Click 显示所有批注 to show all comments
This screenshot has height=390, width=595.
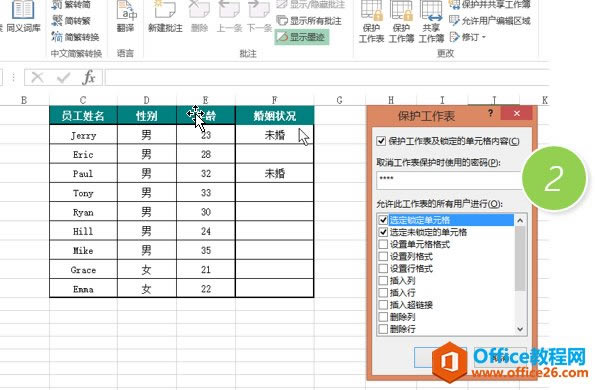point(309,20)
